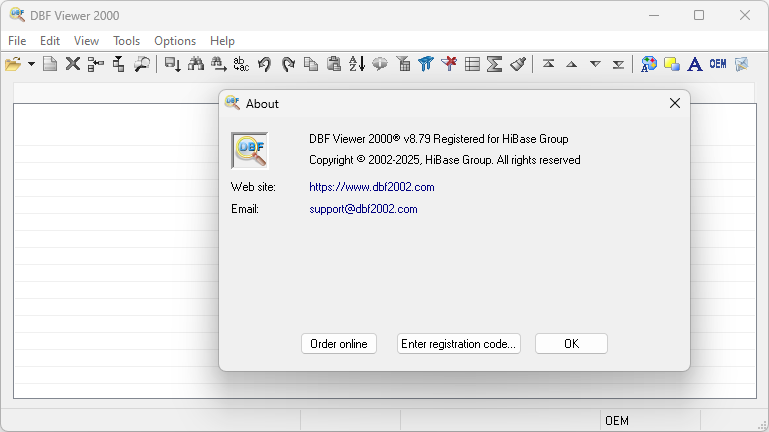Click OK in the About dialog
769x432 pixels.
click(x=571, y=344)
